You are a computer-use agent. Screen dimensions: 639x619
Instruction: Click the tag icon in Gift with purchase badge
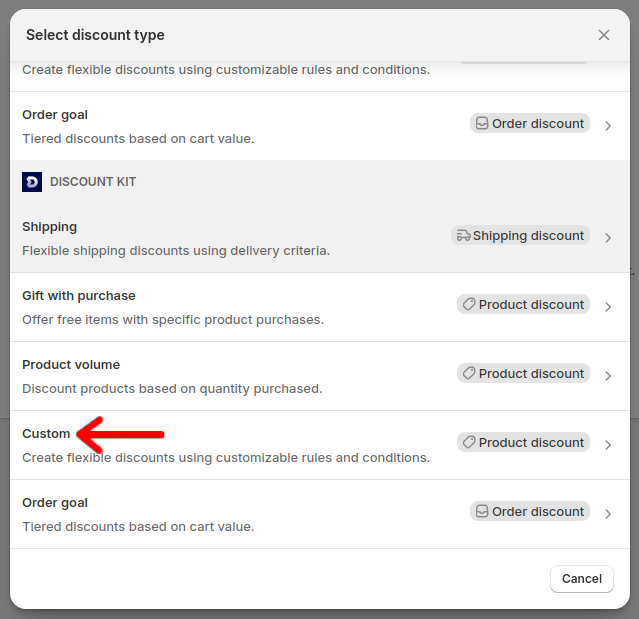click(x=469, y=304)
